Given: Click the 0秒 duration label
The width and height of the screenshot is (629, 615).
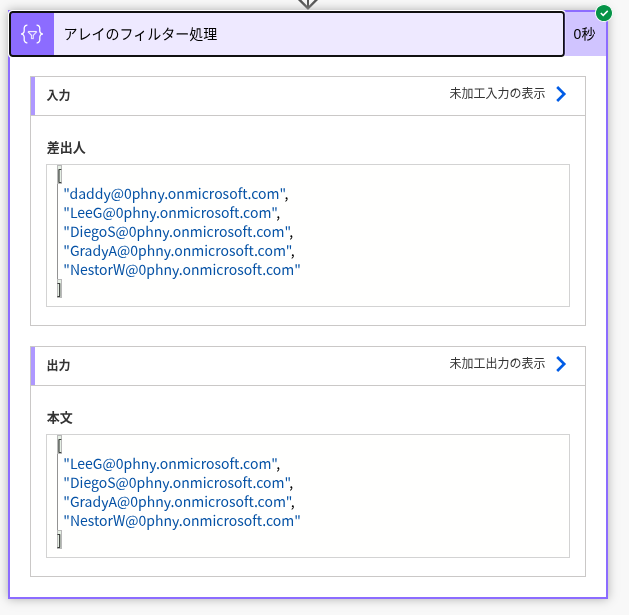Looking at the screenshot, I should pyautogui.click(x=584, y=35).
